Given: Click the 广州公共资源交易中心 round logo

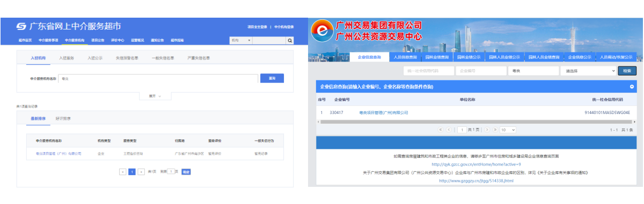Looking at the screenshot, I should pos(322,31).
